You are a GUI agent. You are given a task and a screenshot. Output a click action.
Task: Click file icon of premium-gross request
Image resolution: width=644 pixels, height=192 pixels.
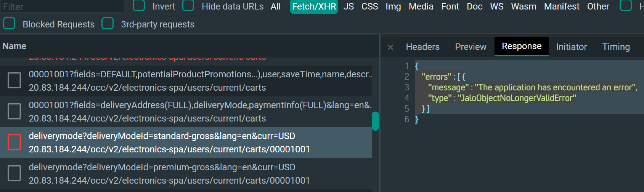(x=14, y=173)
